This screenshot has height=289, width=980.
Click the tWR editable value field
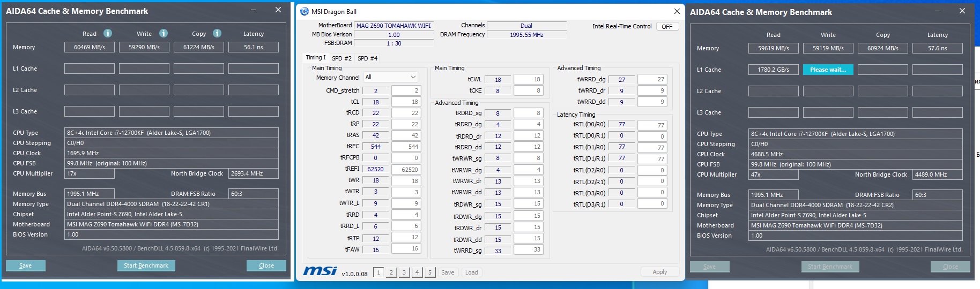tap(406, 181)
